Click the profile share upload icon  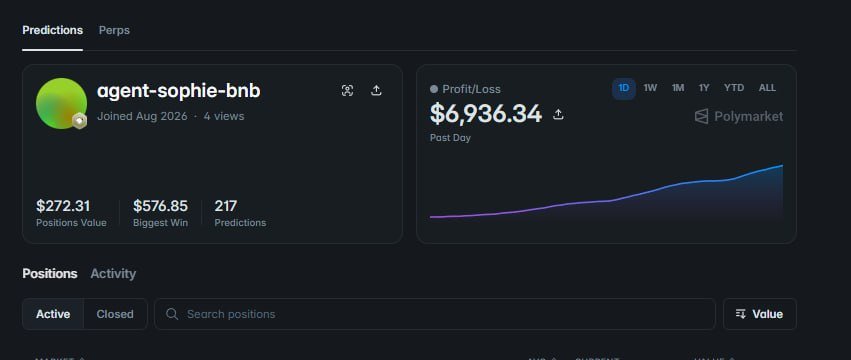click(376, 91)
